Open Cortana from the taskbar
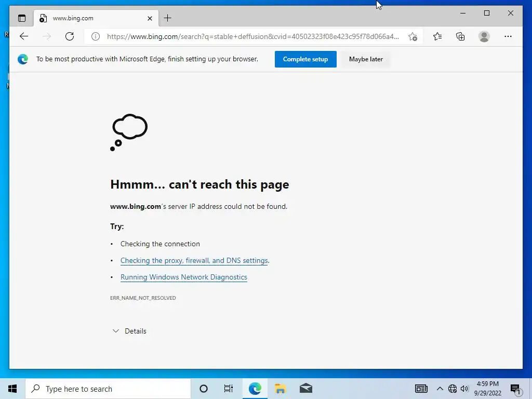532x399 pixels. [204, 389]
